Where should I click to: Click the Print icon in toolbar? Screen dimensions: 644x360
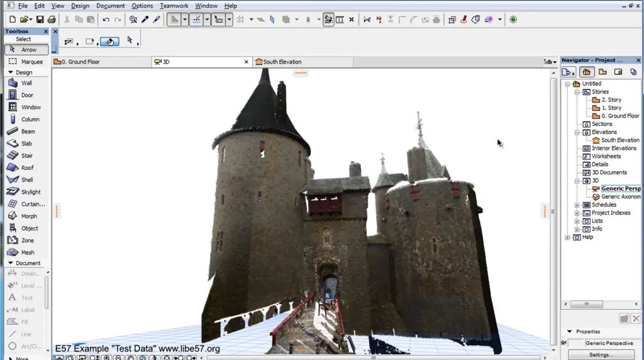(52, 20)
